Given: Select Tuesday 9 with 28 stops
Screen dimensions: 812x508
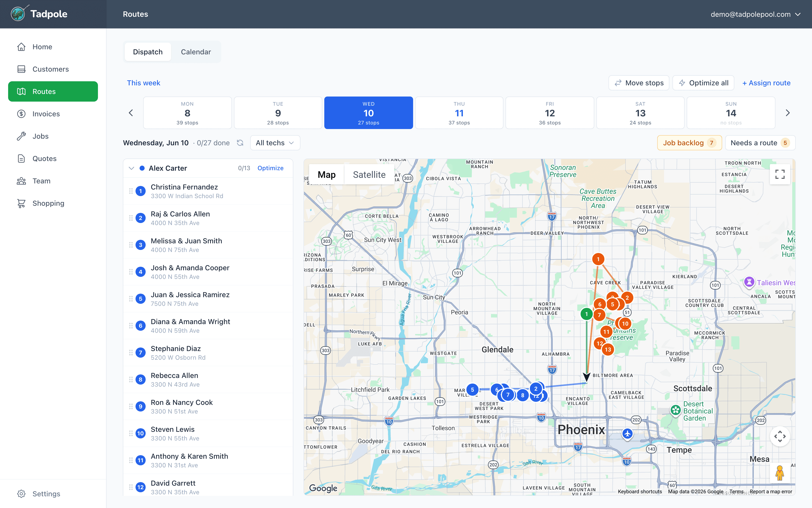Looking at the screenshot, I should click(278, 113).
